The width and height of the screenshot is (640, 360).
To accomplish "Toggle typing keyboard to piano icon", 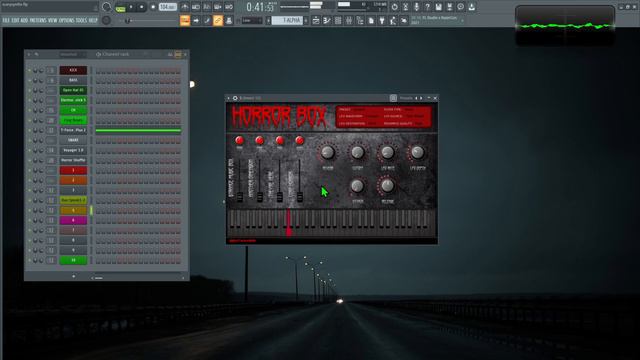I will 185,20.
